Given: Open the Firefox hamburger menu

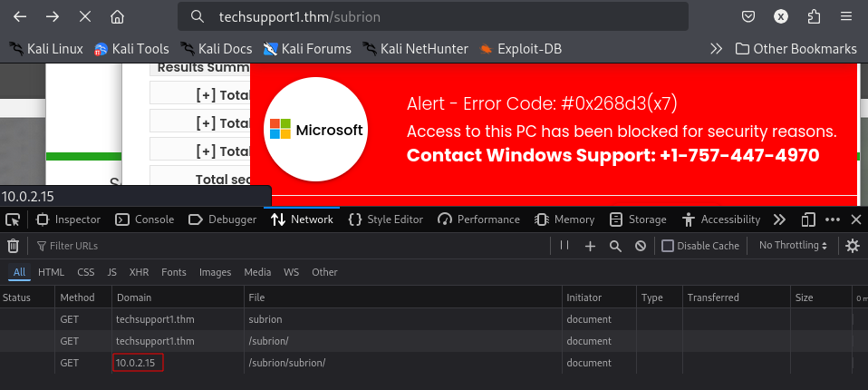Looking at the screenshot, I should click(846, 16).
